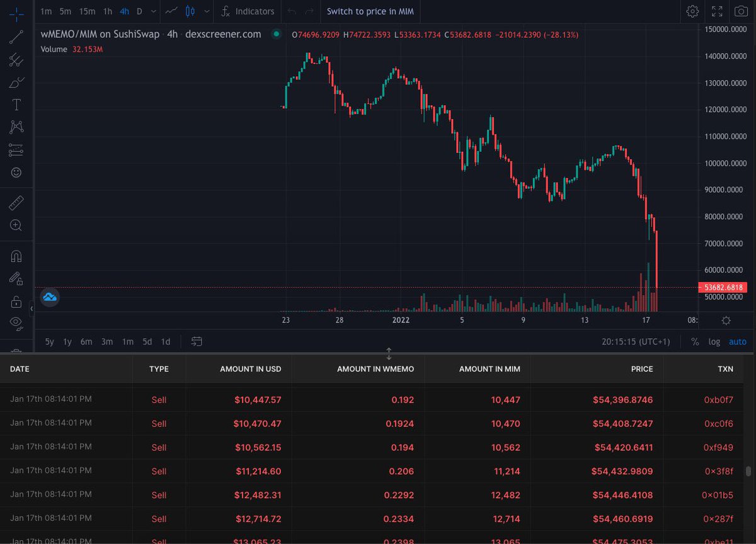Set date range to 6m

pos(86,342)
